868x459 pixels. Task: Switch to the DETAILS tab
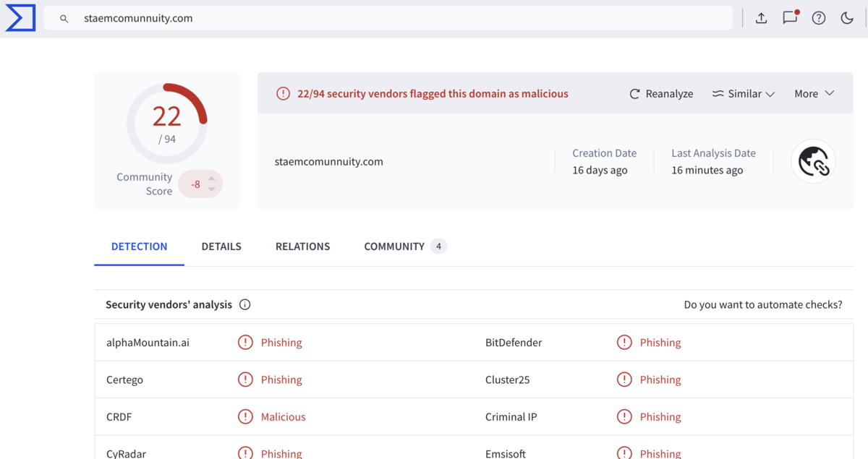[221, 246]
